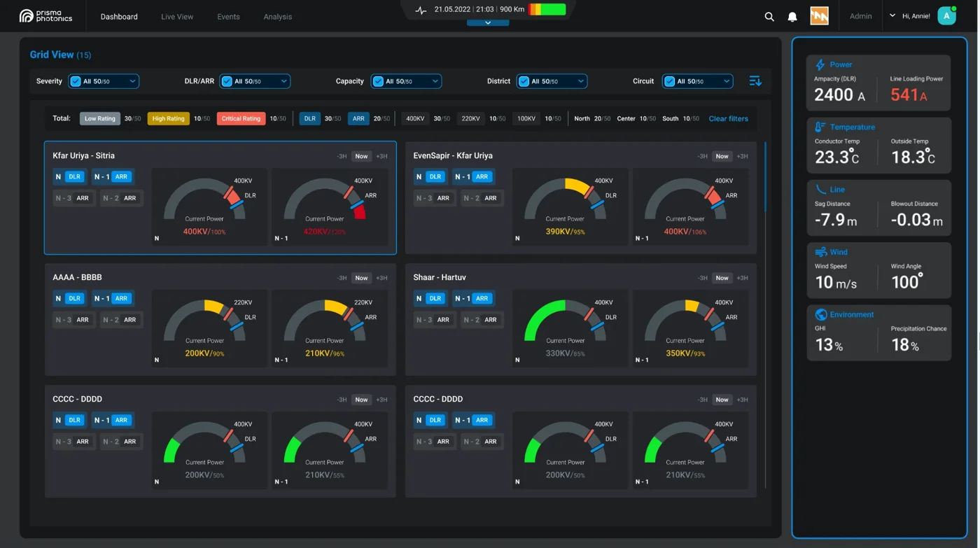The height and width of the screenshot is (548, 980).
Task: Expand the Severity dropdown arrow
Action: click(132, 81)
